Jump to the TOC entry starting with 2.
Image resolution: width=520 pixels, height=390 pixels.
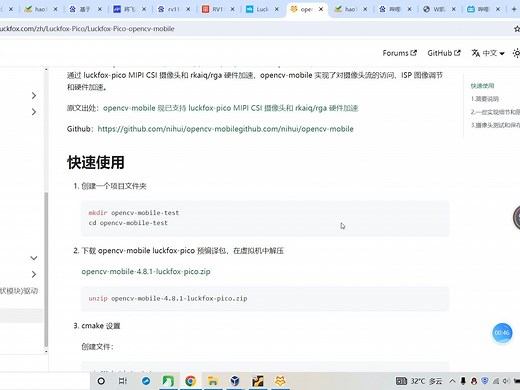coord(495,112)
